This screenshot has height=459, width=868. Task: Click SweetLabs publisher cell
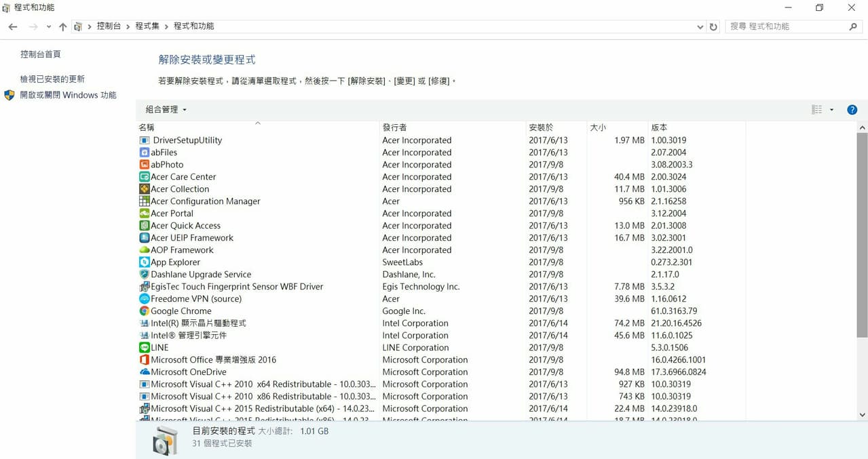tap(402, 262)
